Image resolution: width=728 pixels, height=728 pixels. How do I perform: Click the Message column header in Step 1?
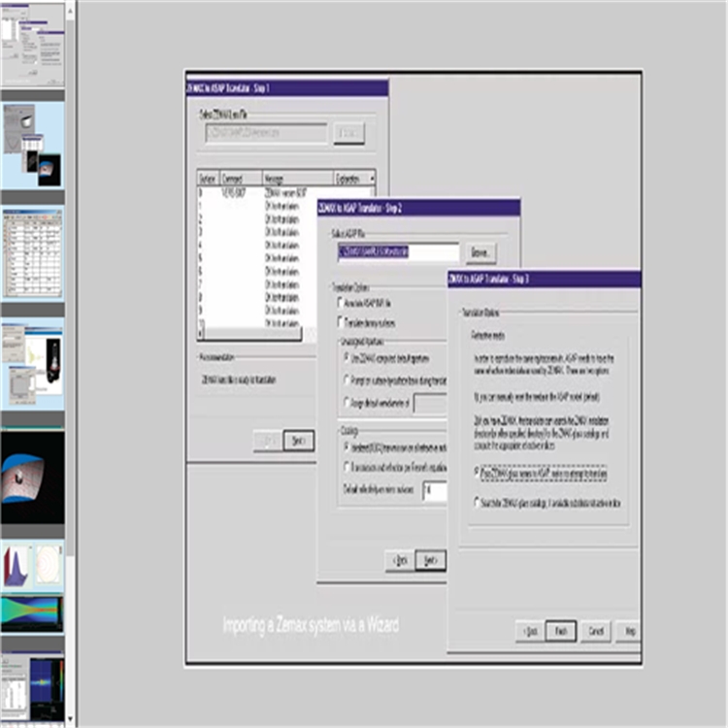tap(298, 179)
